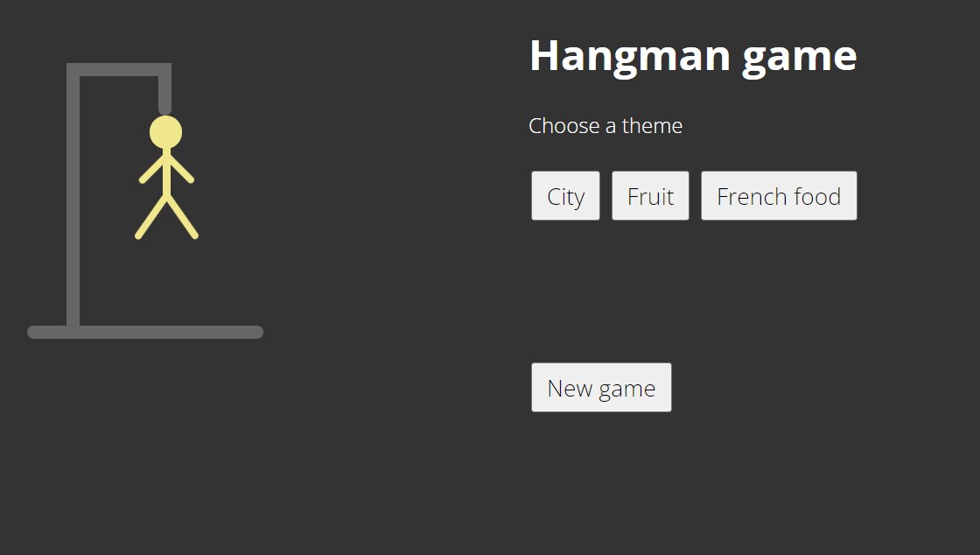
Task: Click the word "game" in the heading
Action: 799,57
